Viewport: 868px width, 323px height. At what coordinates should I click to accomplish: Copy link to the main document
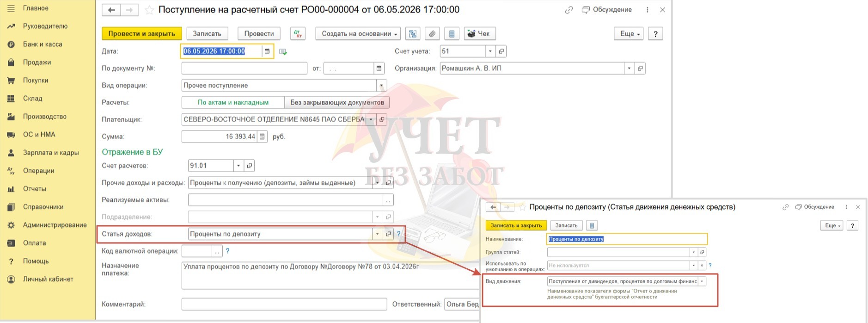coord(569,10)
